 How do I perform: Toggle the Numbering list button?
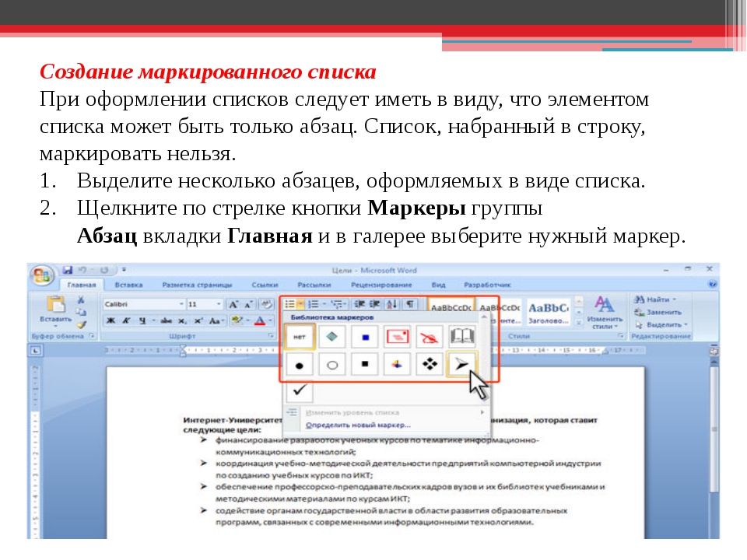(313, 304)
